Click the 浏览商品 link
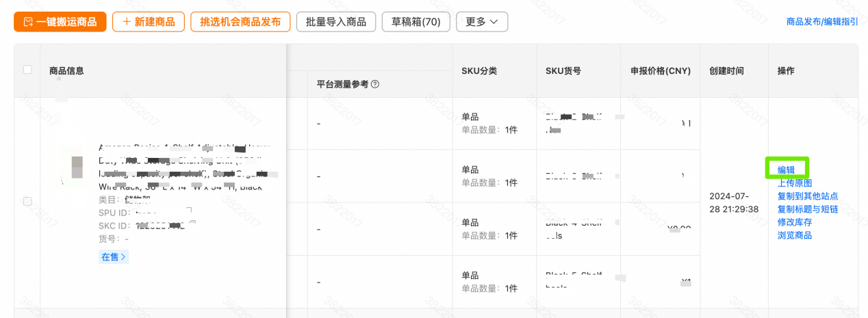The width and height of the screenshot is (868, 318). click(x=795, y=235)
